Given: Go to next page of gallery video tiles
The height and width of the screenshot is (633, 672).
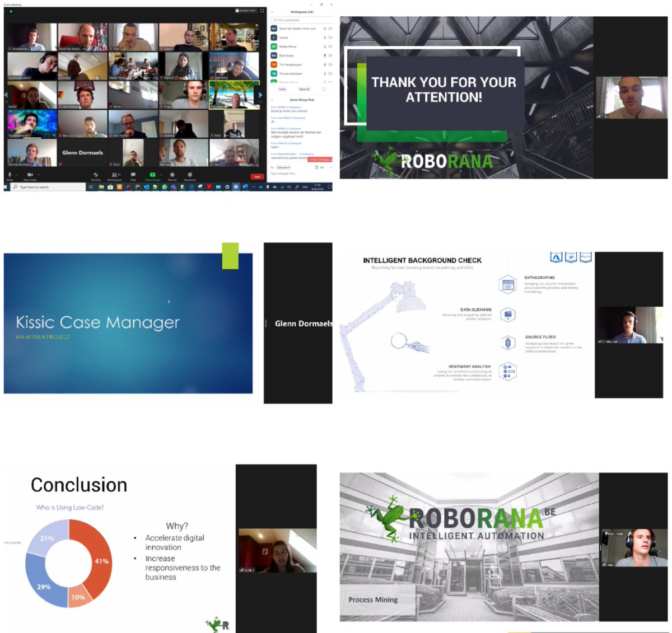Looking at the screenshot, I should point(260,95).
